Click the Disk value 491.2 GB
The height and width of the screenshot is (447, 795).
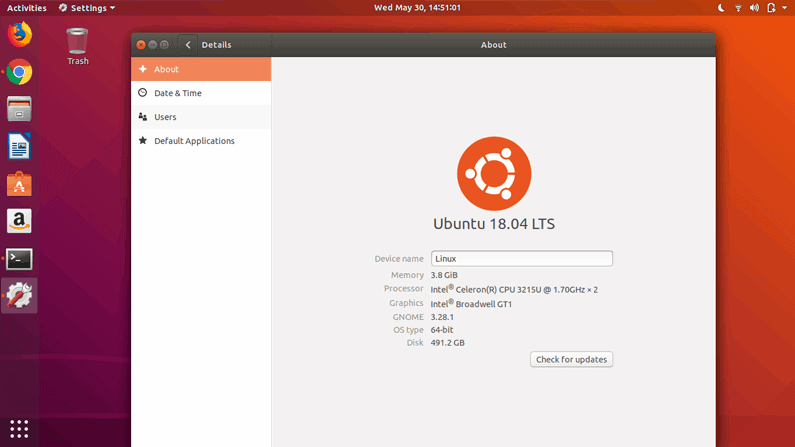pyautogui.click(x=448, y=343)
